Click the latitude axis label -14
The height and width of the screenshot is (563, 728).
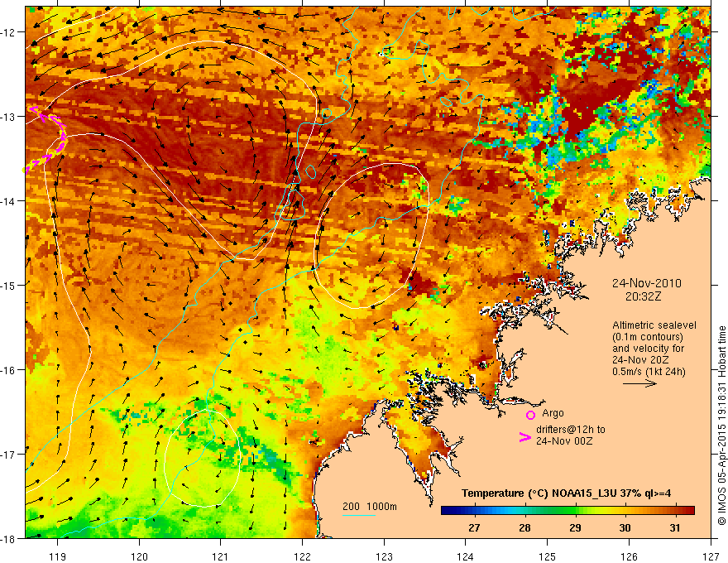coord(8,201)
